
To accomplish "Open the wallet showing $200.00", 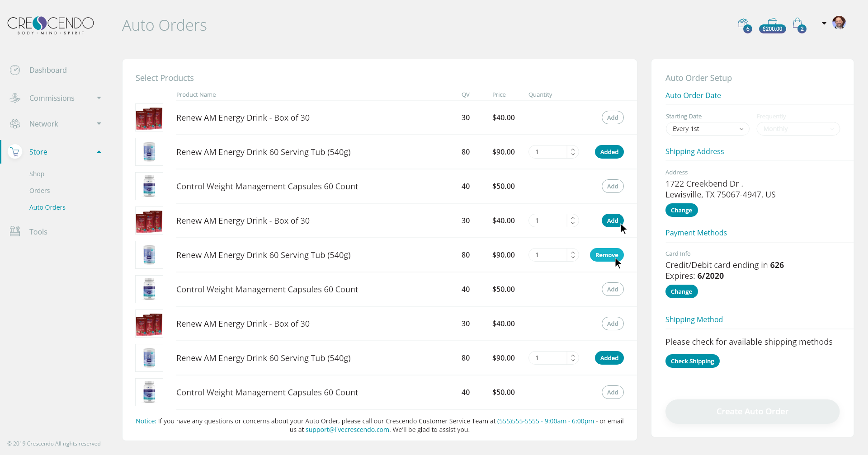I will tap(772, 26).
